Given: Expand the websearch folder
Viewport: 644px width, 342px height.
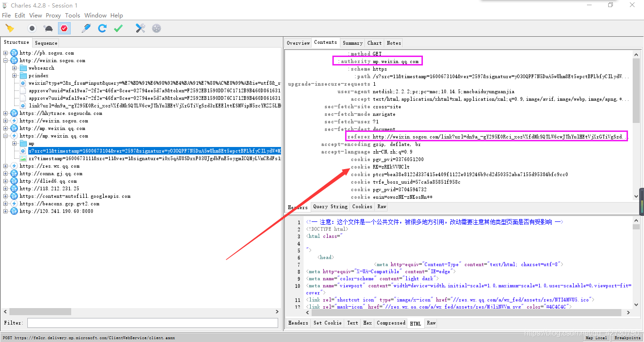Looking at the screenshot, I should coord(15,68).
